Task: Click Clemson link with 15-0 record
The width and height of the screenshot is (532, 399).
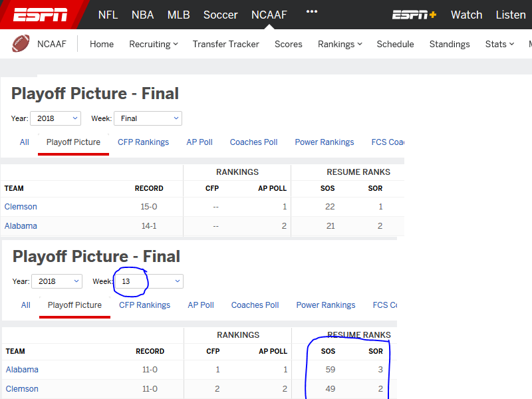Action: pos(21,207)
